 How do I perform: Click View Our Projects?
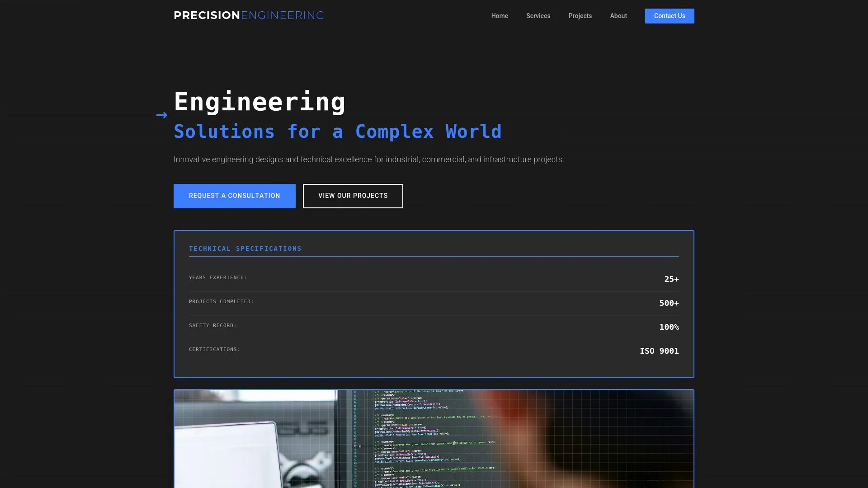353,196
